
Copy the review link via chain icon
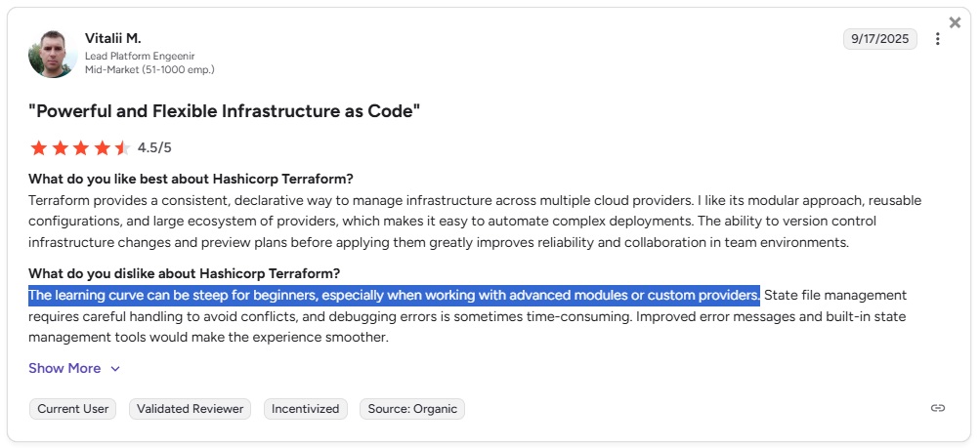point(938,408)
